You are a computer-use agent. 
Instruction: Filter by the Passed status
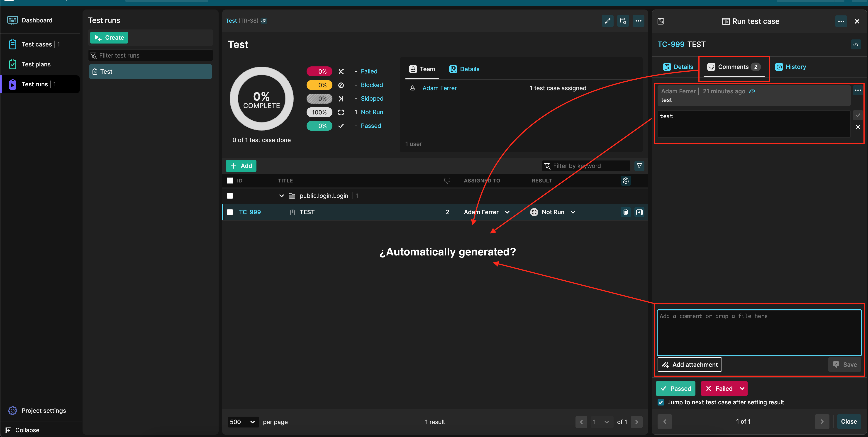click(x=371, y=126)
